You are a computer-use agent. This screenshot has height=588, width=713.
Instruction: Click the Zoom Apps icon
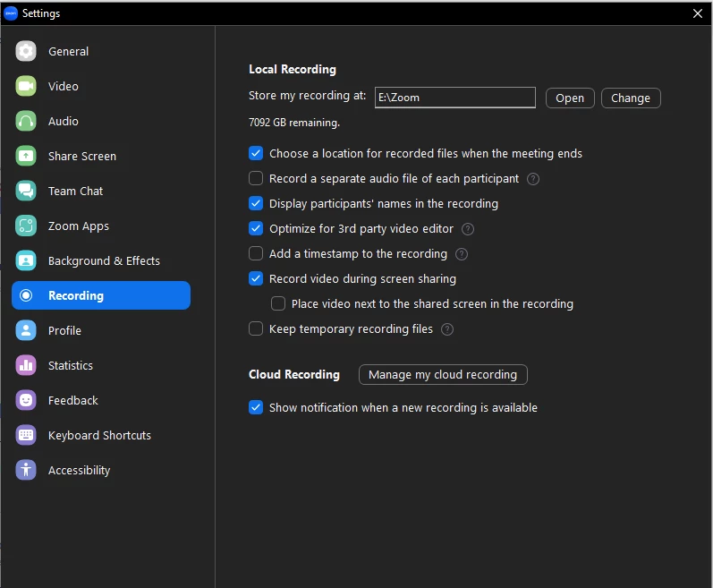26,226
